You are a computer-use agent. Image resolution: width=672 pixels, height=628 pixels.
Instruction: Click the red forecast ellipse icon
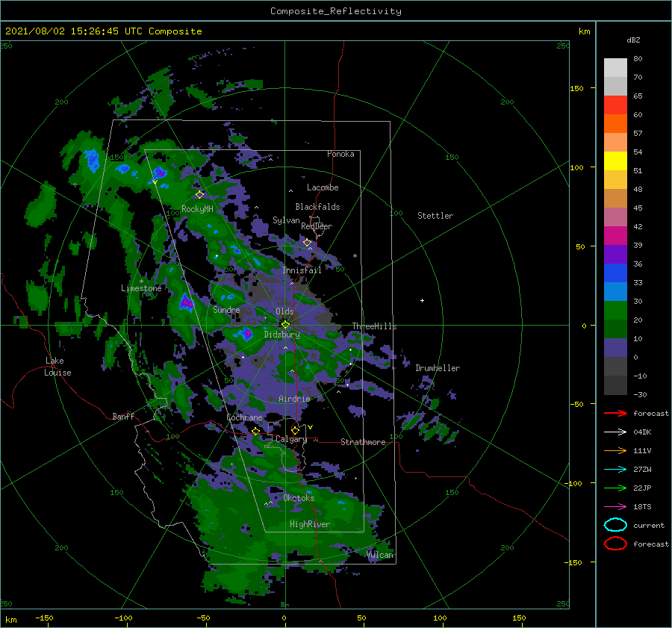[x=615, y=544]
